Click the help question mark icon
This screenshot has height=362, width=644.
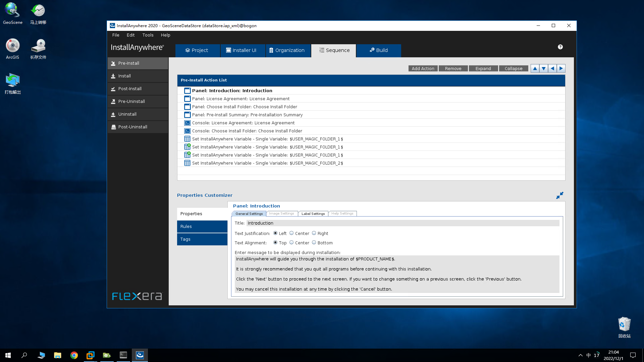point(560,47)
